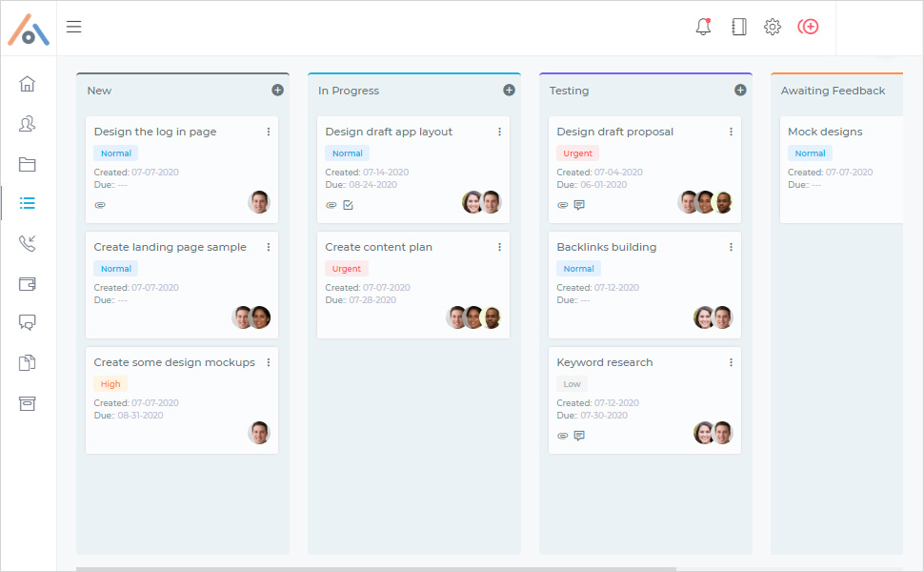Select the task list sidebar item
924x572 pixels.
(x=28, y=203)
